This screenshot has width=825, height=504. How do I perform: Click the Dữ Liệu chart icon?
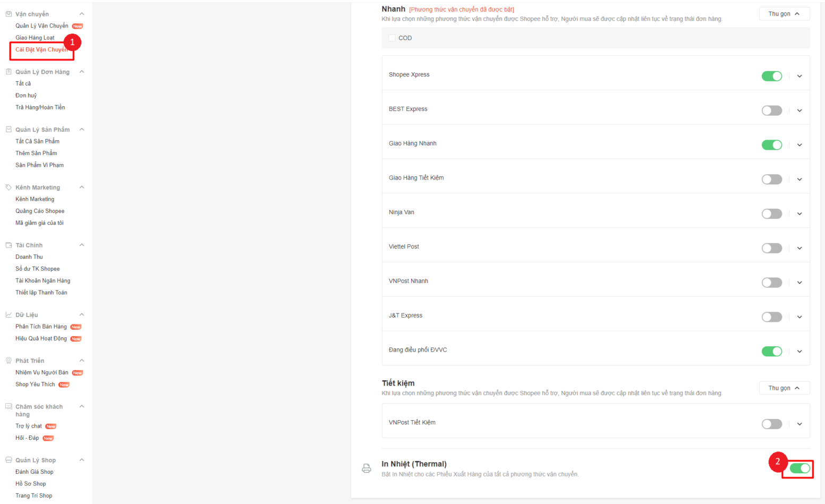tap(8, 315)
